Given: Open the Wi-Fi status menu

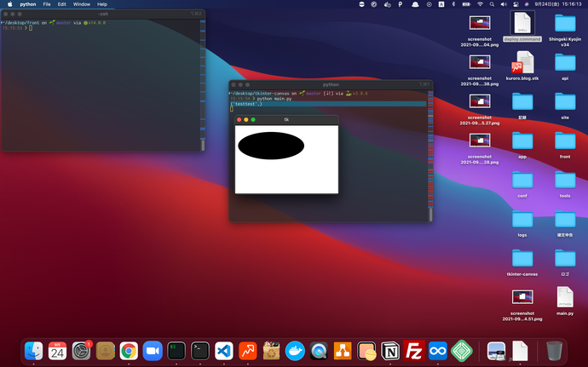Looking at the screenshot, I should (x=480, y=4).
